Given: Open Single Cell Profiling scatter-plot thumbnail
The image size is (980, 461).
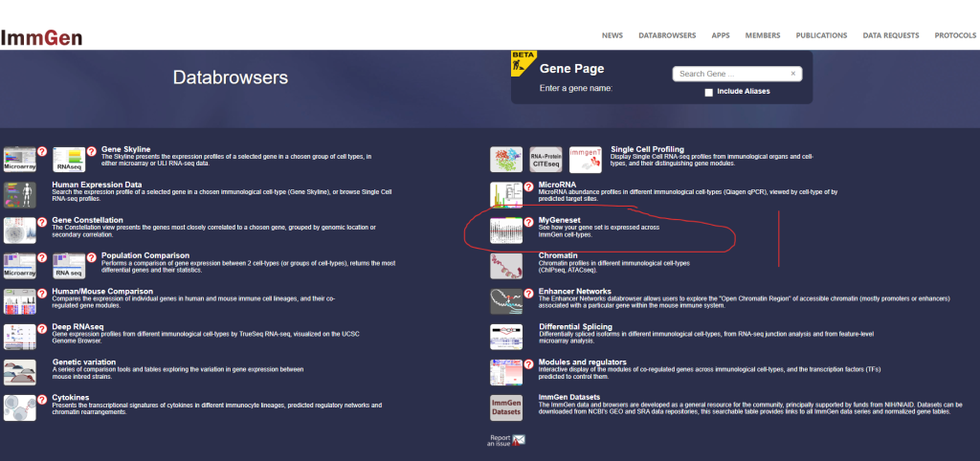Looking at the screenshot, I should [506, 160].
